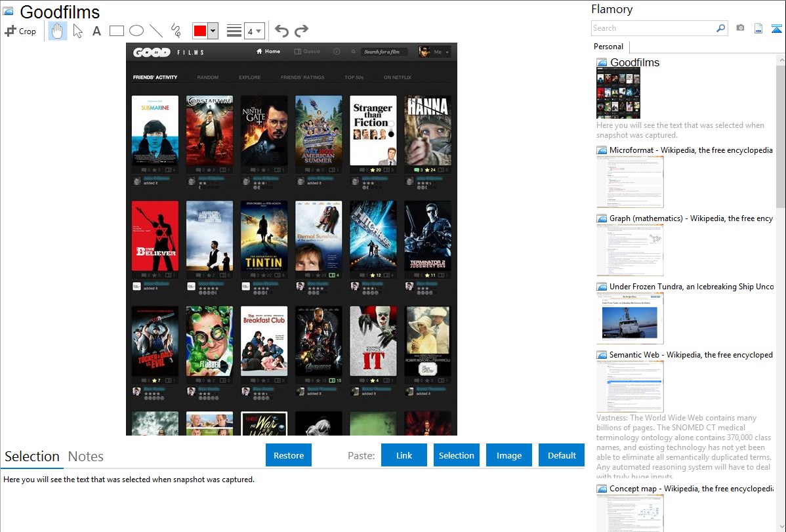Click the magnifier search icon
Screen dimensions: 786x532
click(720, 28)
